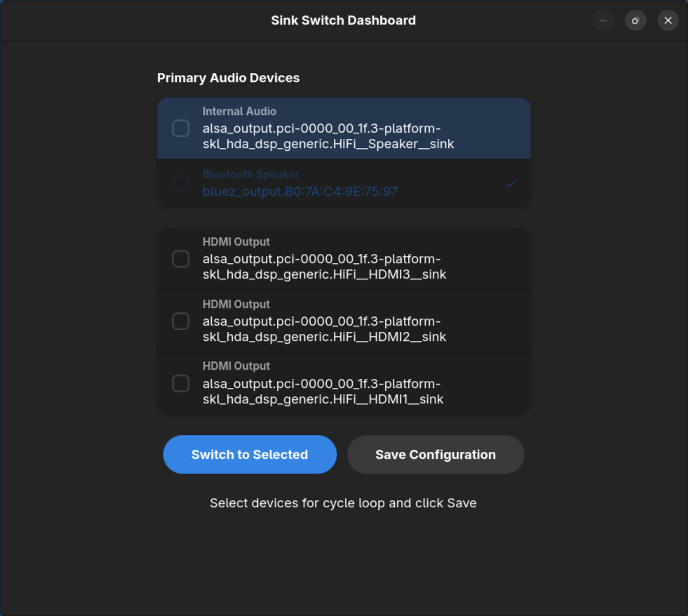The height and width of the screenshot is (616, 688).
Task: Enable the Bluetooth Speaker checkbox
Action: tap(180, 183)
